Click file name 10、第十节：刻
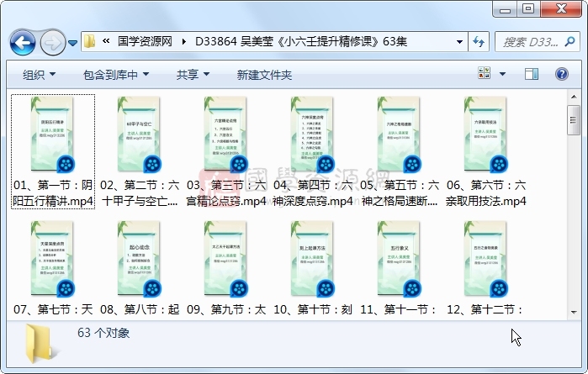The image size is (588, 374). [x=313, y=309]
